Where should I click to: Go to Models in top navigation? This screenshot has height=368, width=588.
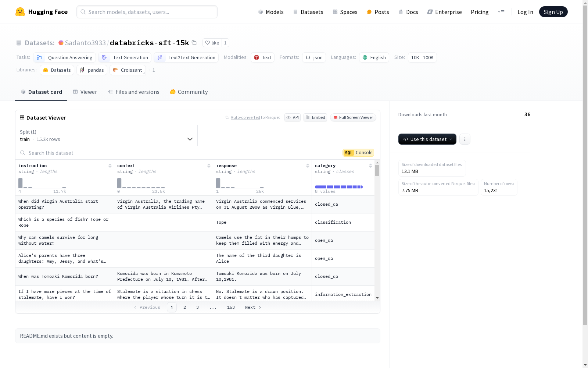coord(271,12)
